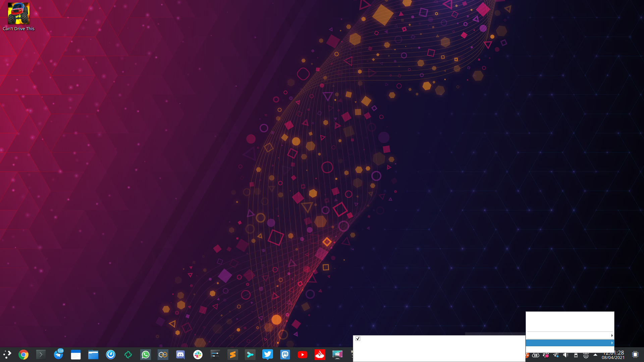Viewport: 644px width, 362px height.
Task: Open Slack from the taskbar
Action: coord(198,355)
